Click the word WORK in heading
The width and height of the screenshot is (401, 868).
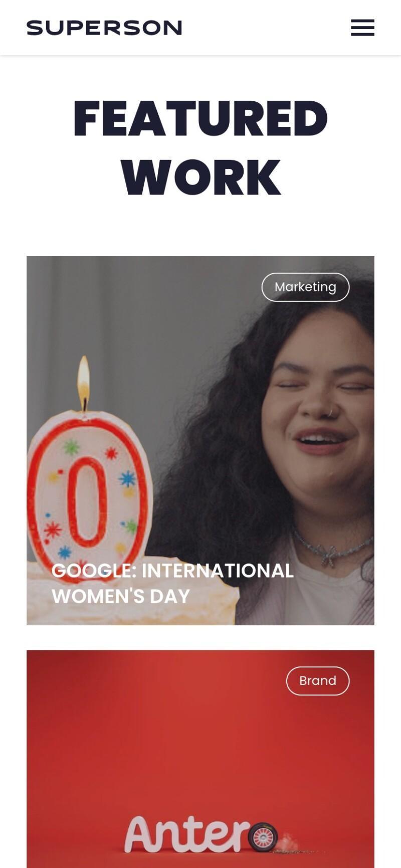pyautogui.click(x=200, y=178)
